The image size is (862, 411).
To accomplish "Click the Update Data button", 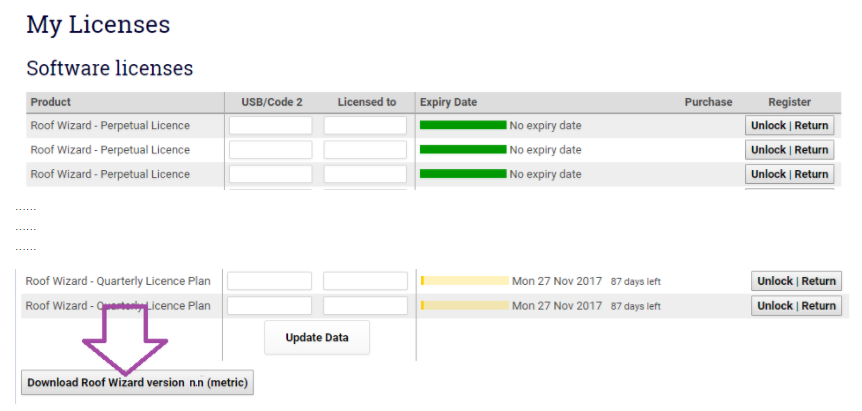I will click(x=317, y=337).
